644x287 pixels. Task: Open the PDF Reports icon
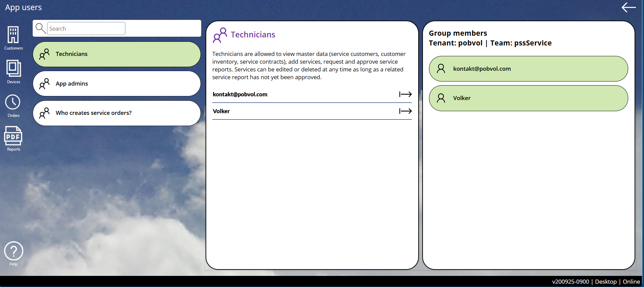coord(13,136)
